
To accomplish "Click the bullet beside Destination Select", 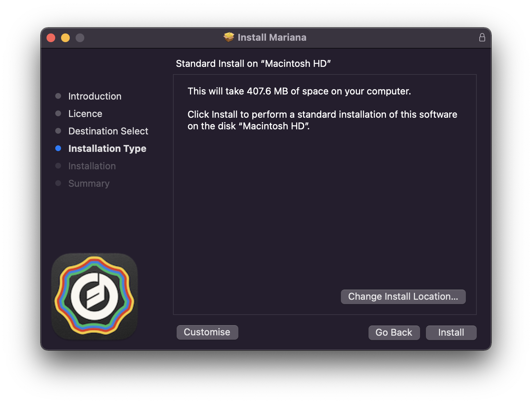I will click(x=58, y=131).
